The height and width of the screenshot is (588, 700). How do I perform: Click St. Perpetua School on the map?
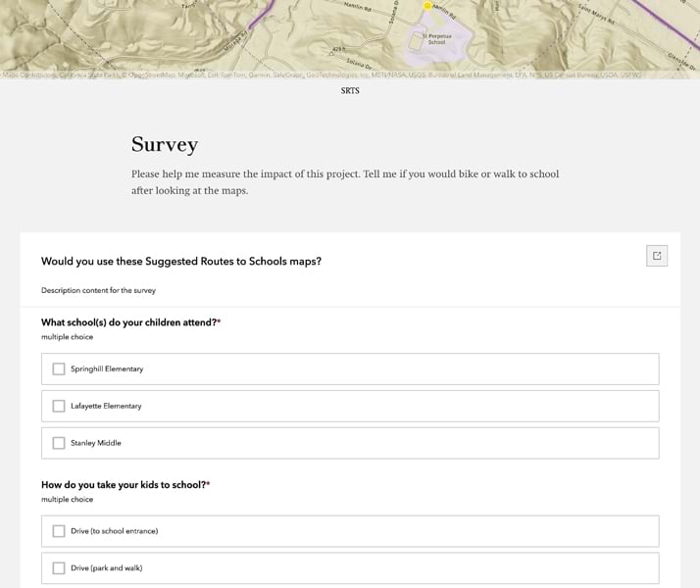436,40
